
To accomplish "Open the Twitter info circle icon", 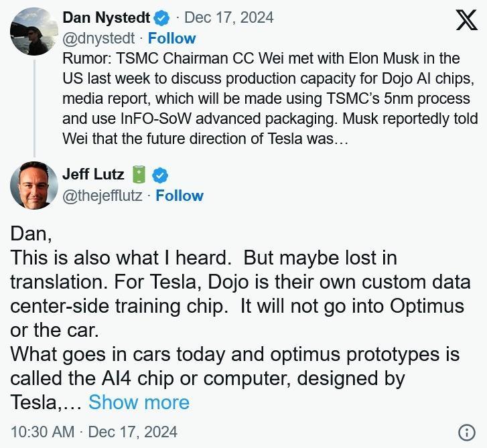I will tap(466, 432).
